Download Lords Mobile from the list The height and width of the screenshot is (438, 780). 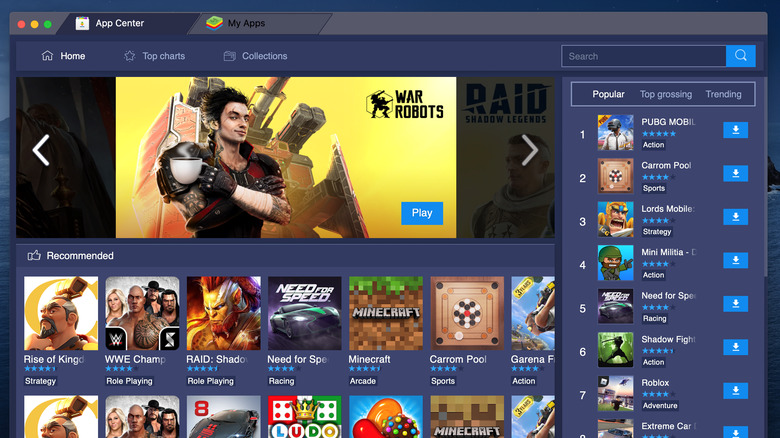[735, 217]
